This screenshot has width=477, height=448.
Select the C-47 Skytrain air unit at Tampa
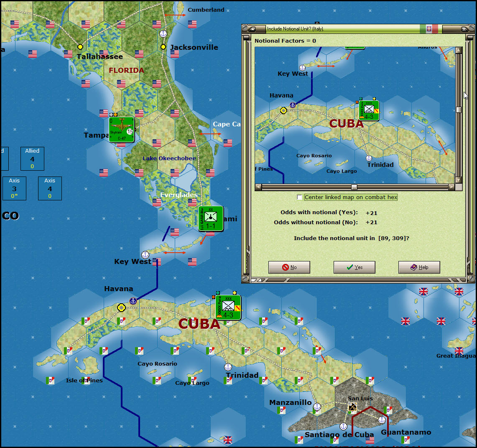click(122, 130)
